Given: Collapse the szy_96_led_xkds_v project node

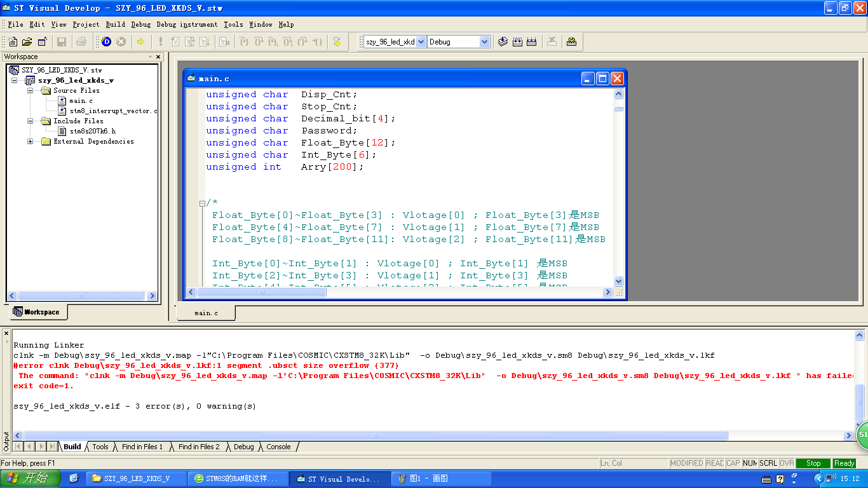Looking at the screenshot, I should [x=15, y=81].
